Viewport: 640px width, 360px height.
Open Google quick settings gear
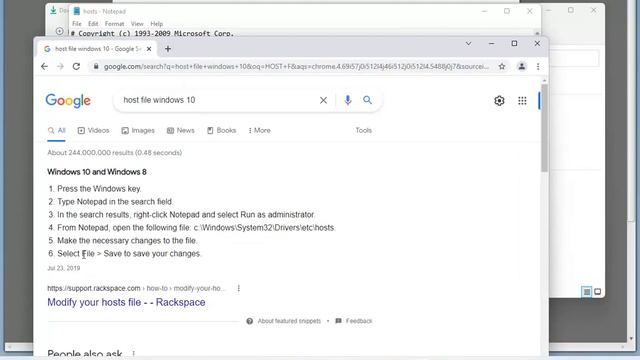(499, 101)
